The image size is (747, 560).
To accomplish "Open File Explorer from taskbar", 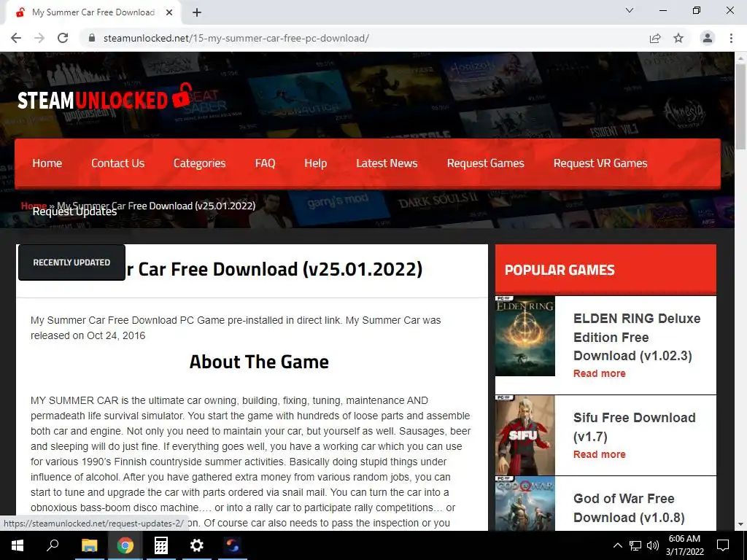I will (89, 545).
